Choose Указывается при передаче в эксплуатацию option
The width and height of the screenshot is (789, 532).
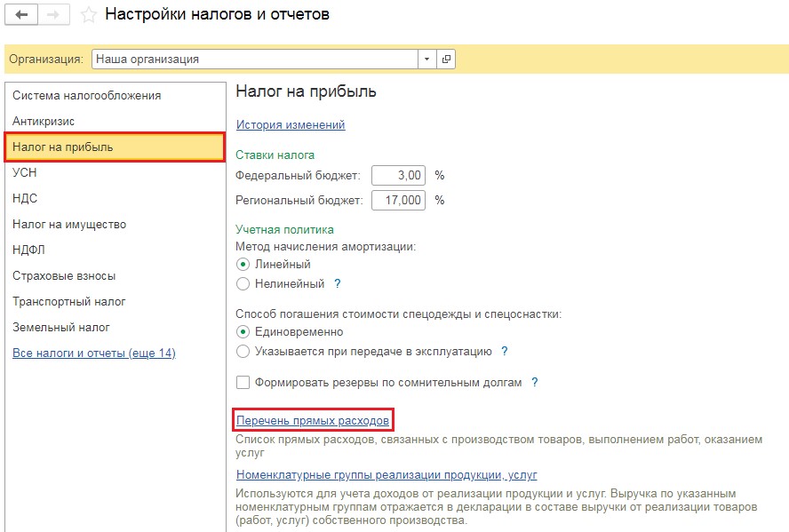click(x=243, y=352)
